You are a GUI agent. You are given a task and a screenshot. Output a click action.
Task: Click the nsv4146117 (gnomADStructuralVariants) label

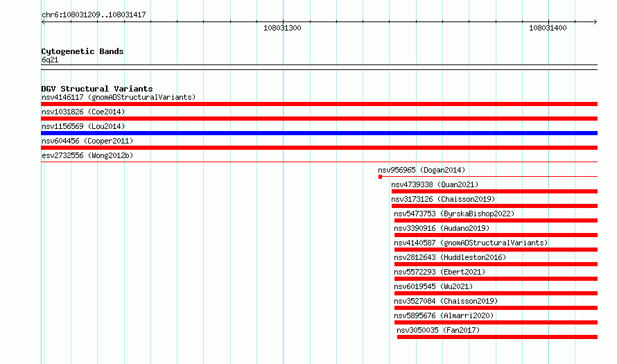pyautogui.click(x=119, y=97)
